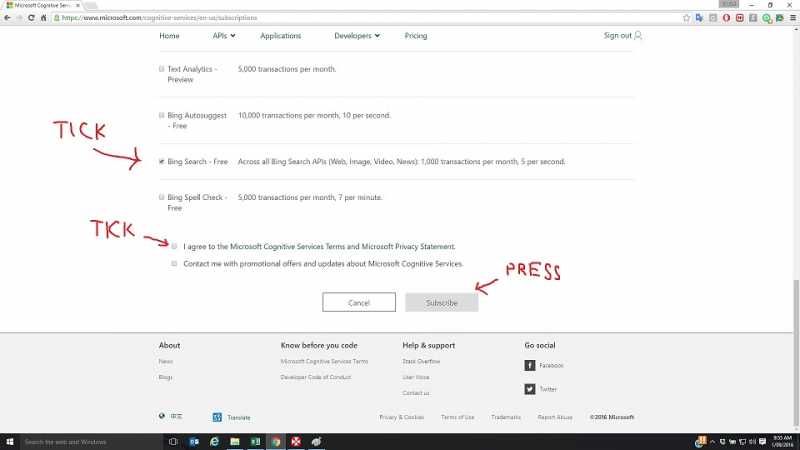Open the News link under About
Image resolution: width=800 pixels, height=450 pixels.
pyautogui.click(x=166, y=361)
